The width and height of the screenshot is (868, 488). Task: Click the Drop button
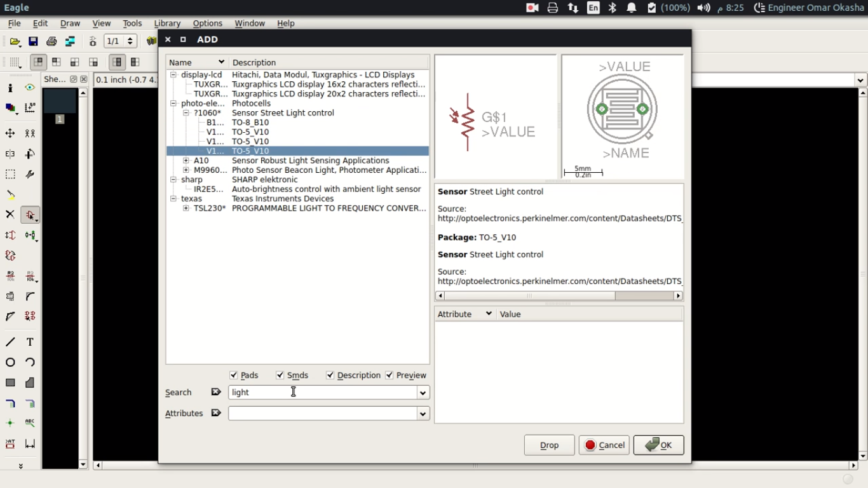pos(549,445)
